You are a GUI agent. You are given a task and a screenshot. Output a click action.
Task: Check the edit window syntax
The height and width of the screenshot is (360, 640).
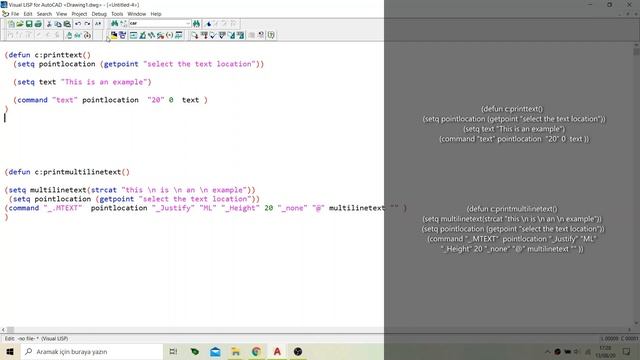point(213,35)
